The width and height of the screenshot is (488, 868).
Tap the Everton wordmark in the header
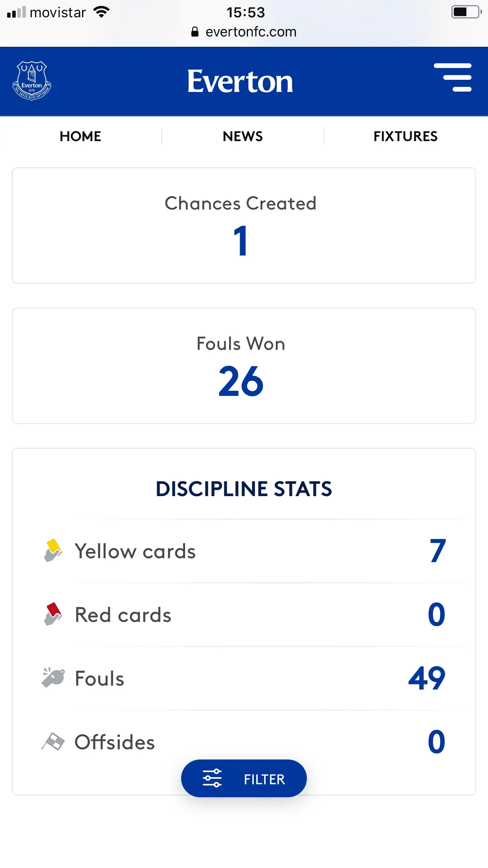tap(240, 81)
